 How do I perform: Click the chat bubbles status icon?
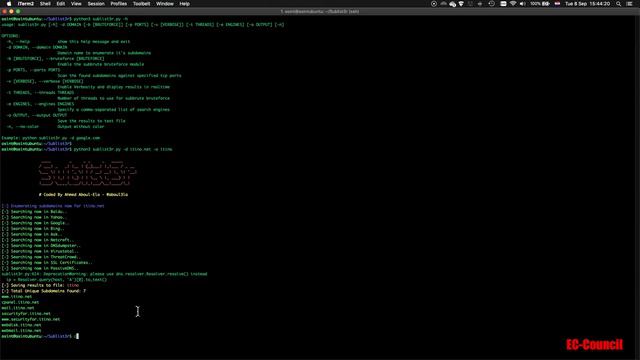click(453, 4)
